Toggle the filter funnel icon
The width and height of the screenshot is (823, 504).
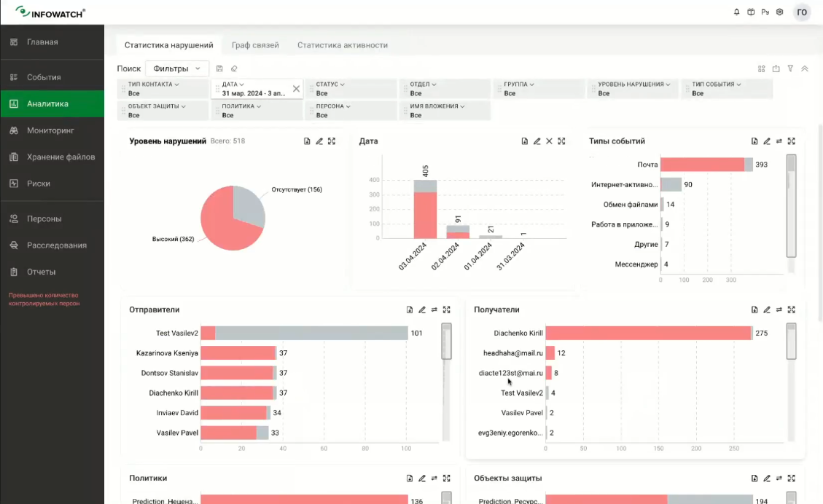[790, 68]
